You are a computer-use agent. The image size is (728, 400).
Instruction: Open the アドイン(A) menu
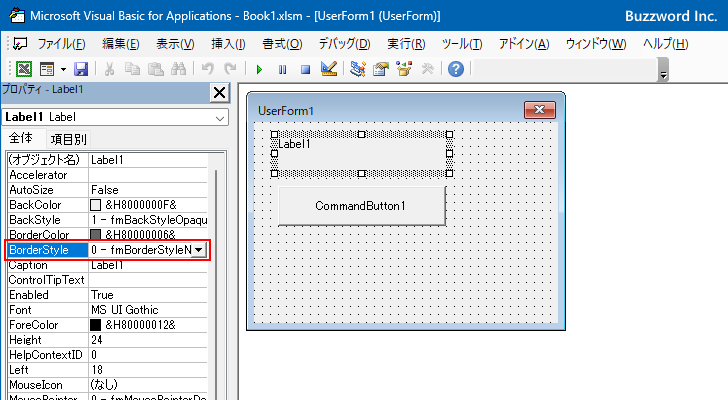click(x=524, y=44)
